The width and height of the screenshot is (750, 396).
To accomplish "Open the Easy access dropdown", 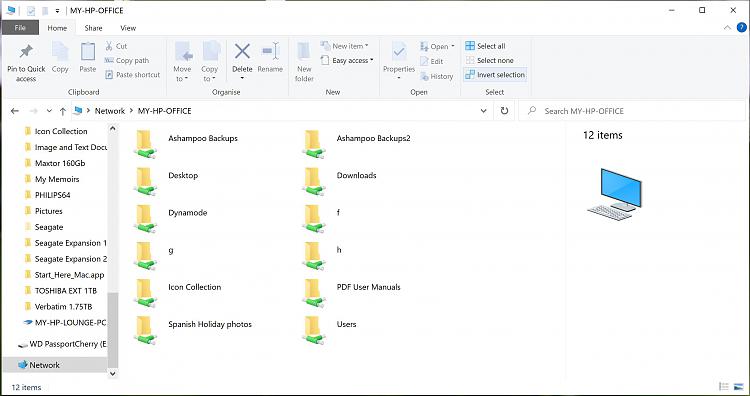I will [347, 61].
